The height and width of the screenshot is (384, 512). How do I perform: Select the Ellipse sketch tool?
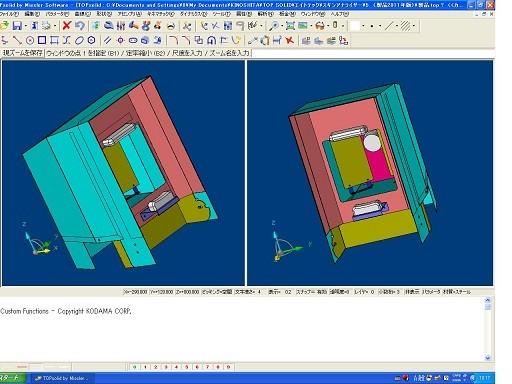click(79, 41)
